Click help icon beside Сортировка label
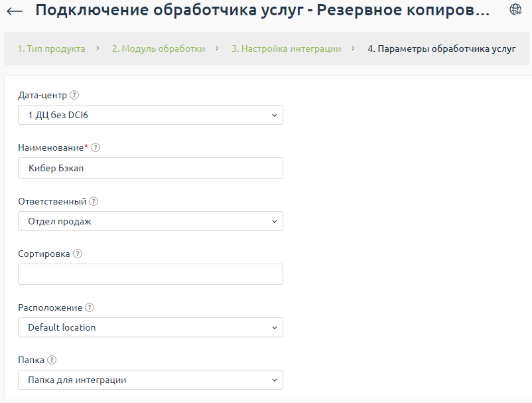532x403 pixels. tap(78, 254)
